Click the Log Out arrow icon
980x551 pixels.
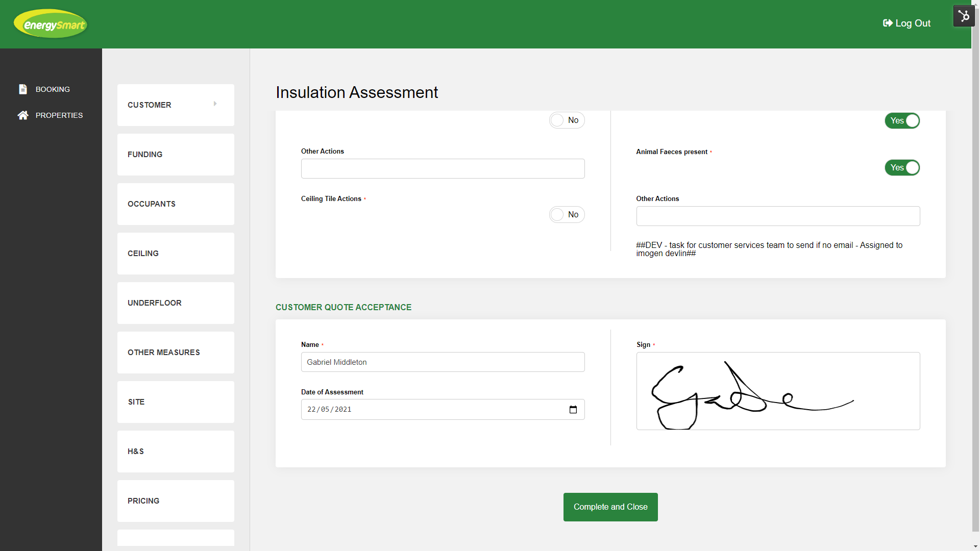tap(888, 23)
